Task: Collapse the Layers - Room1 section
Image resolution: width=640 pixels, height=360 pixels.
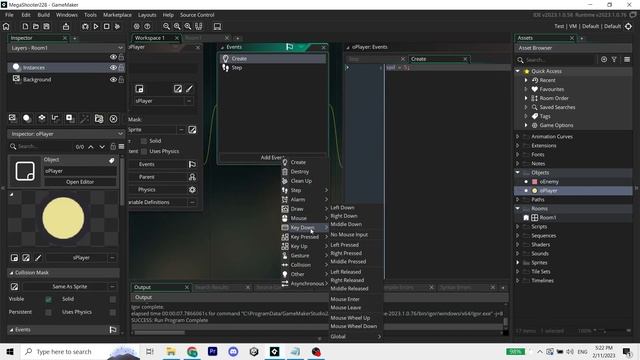Action: point(120,48)
